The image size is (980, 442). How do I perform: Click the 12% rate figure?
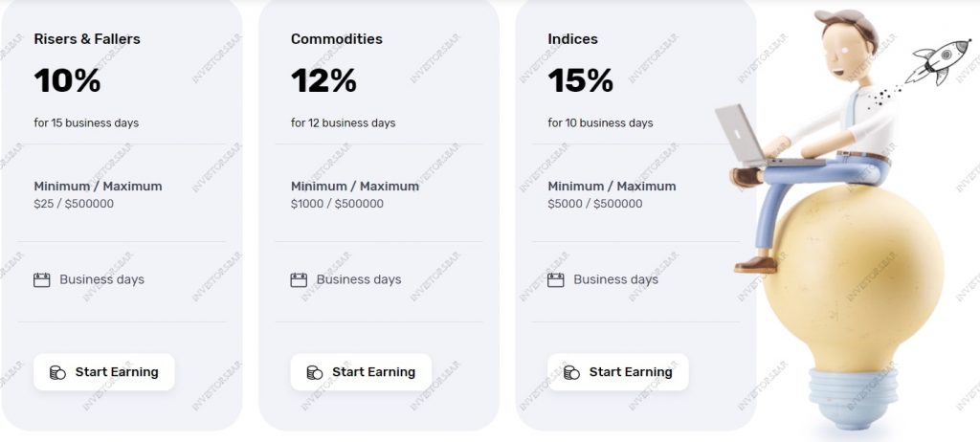point(323,80)
